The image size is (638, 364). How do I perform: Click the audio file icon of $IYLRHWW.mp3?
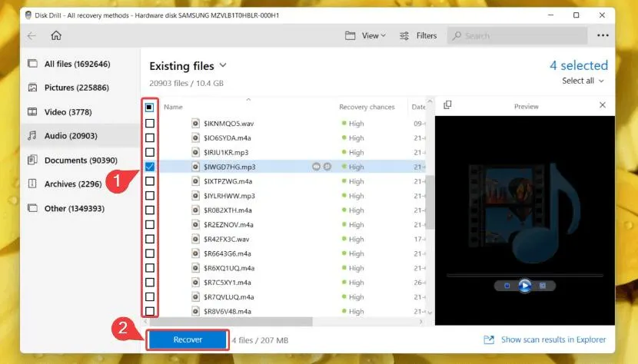coord(195,196)
